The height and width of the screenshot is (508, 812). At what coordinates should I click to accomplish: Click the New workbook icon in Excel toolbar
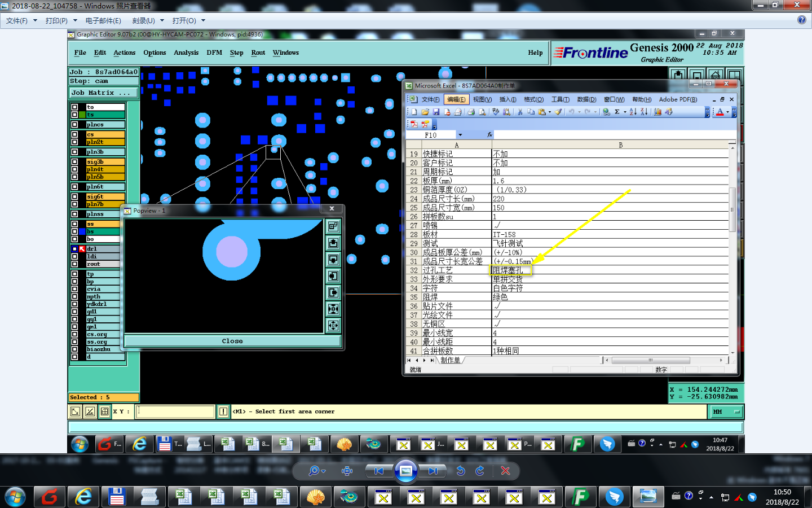click(x=414, y=112)
